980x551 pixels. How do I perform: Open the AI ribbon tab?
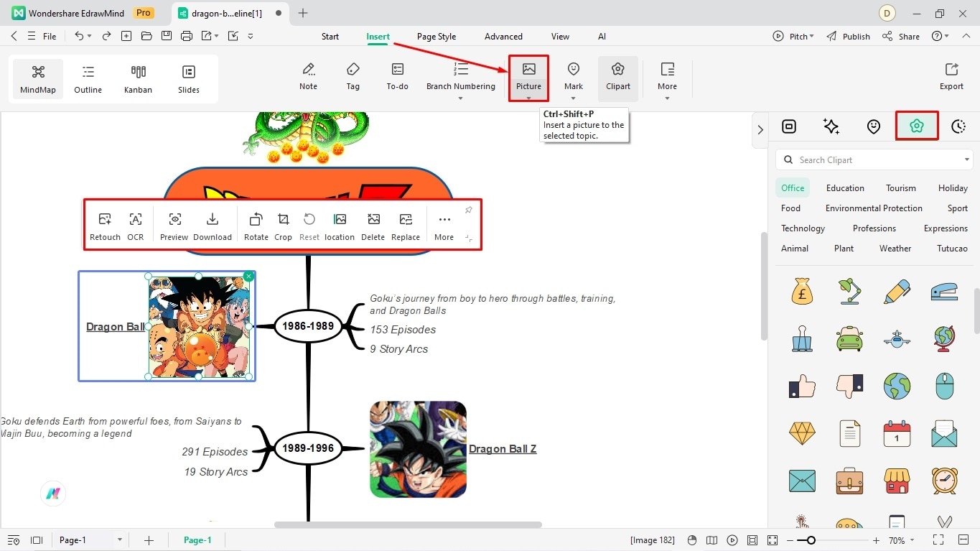click(602, 37)
